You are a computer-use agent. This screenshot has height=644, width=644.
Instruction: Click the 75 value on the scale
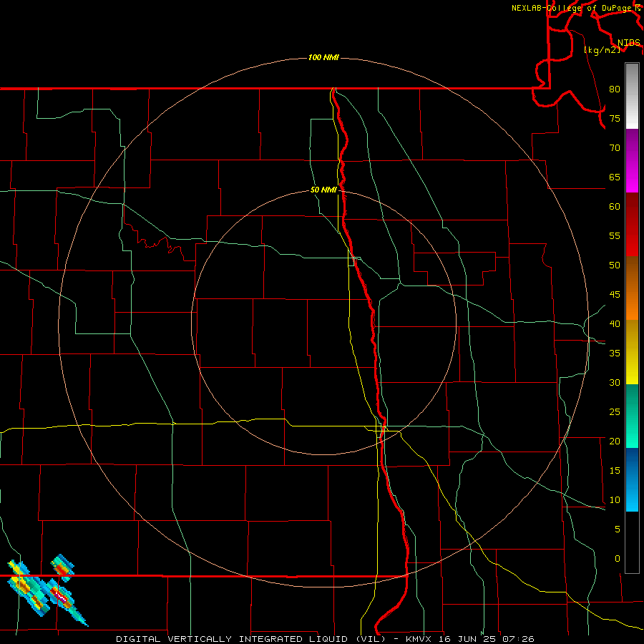coord(615,119)
